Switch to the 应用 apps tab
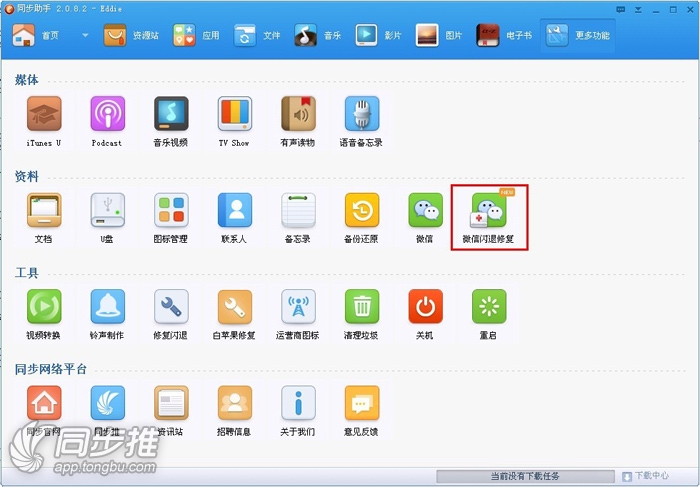Image resolution: width=700 pixels, height=487 pixels. tap(196, 36)
